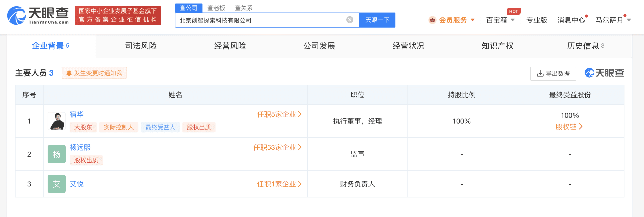Expand 任职5家企业 for 宿华

coord(279,114)
